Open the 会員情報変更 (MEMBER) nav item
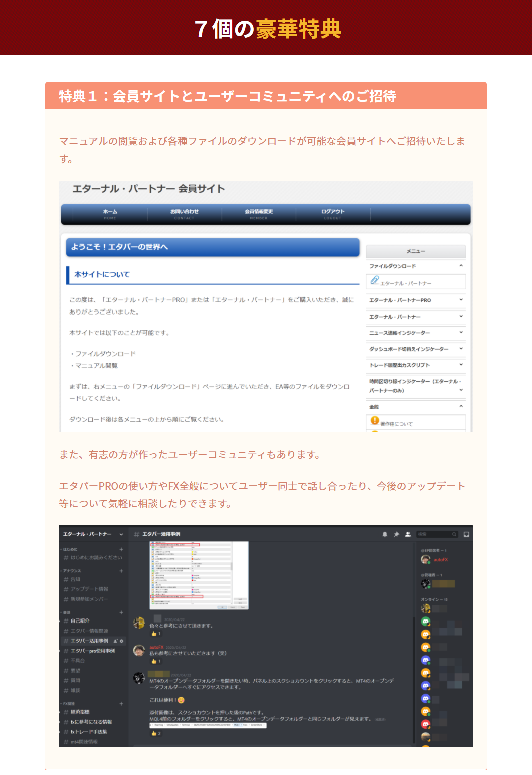This screenshot has width=532, height=775. (259, 214)
